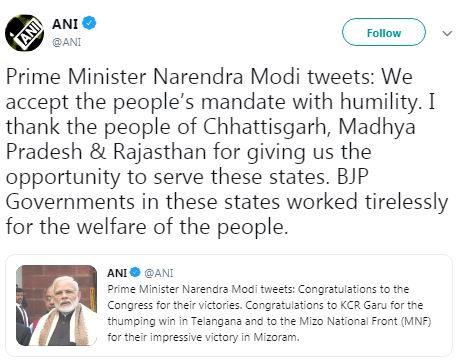Click verified badge in the quoted tweet
462x364 pixels.
[135, 272]
